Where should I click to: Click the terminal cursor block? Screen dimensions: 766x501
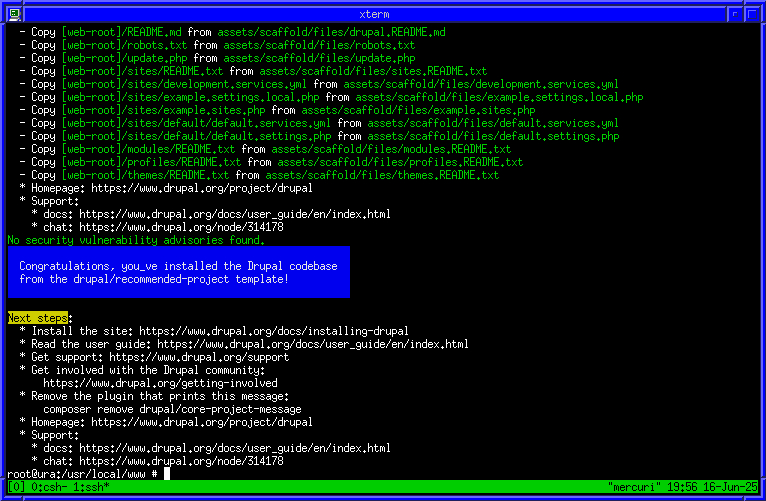[167, 474]
